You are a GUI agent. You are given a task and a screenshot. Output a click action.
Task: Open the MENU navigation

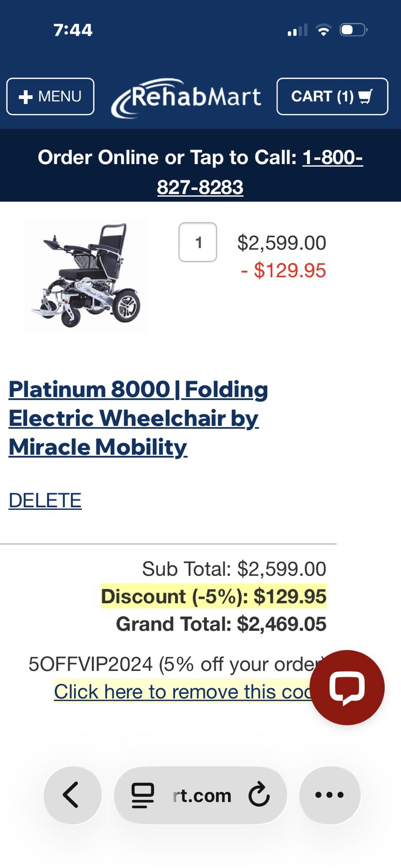coord(50,96)
